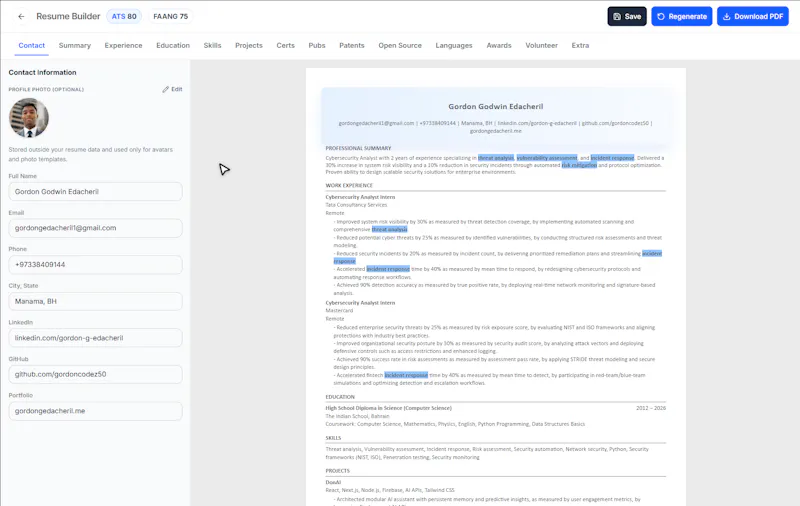Viewport: 800px width, 506px height.
Task: Select the Skills tab
Action: point(212,45)
